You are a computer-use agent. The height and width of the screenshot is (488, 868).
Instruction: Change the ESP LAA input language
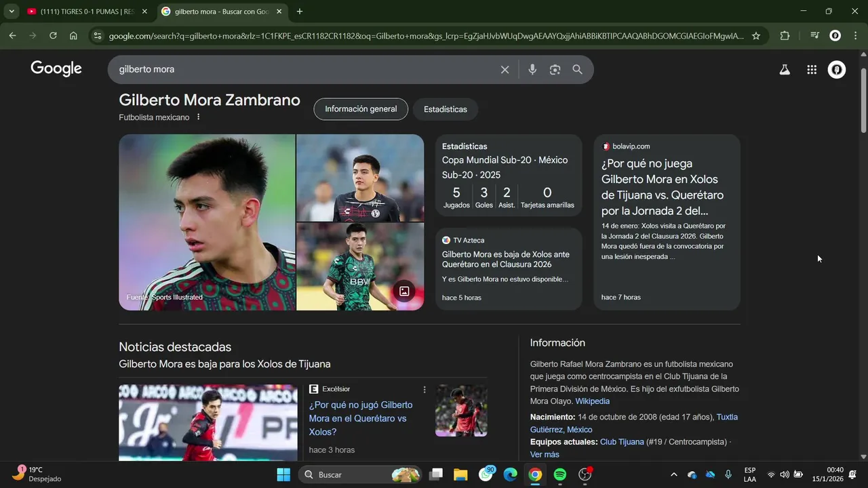click(x=750, y=474)
